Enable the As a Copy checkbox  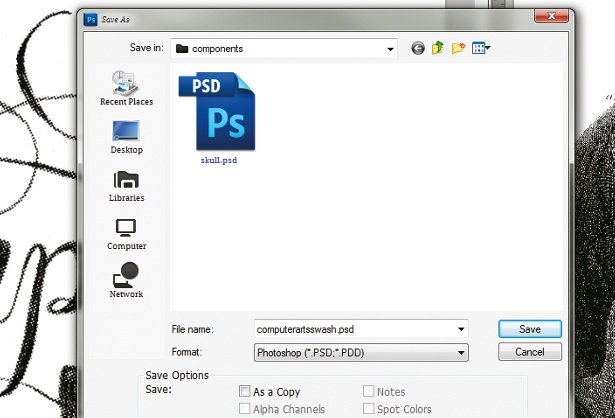(x=244, y=391)
